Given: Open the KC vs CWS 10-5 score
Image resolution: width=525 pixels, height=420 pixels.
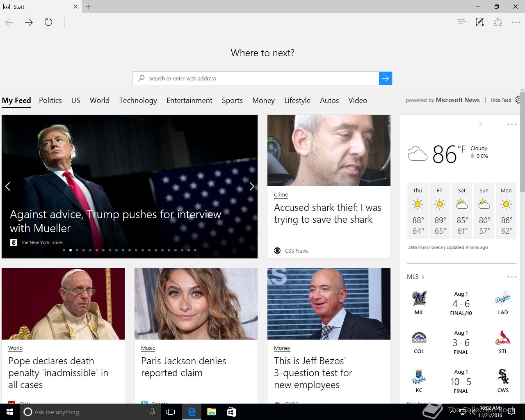Looking at the screenshot, I should pyautogui.click(x=461, y=382).
